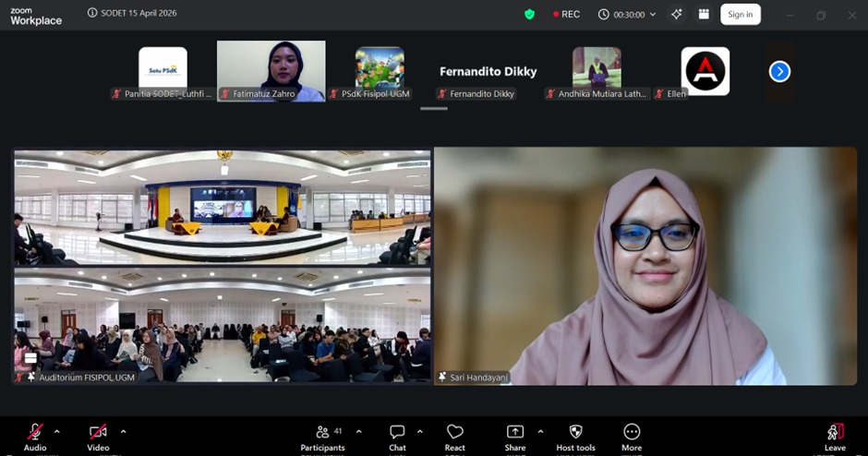Click the green encryption shield icon
868x456 pixels.
(529, 14)
